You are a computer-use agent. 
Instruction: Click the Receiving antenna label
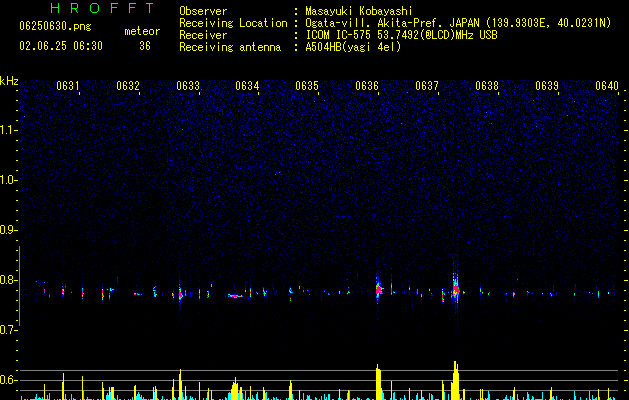tap(230, 47)
